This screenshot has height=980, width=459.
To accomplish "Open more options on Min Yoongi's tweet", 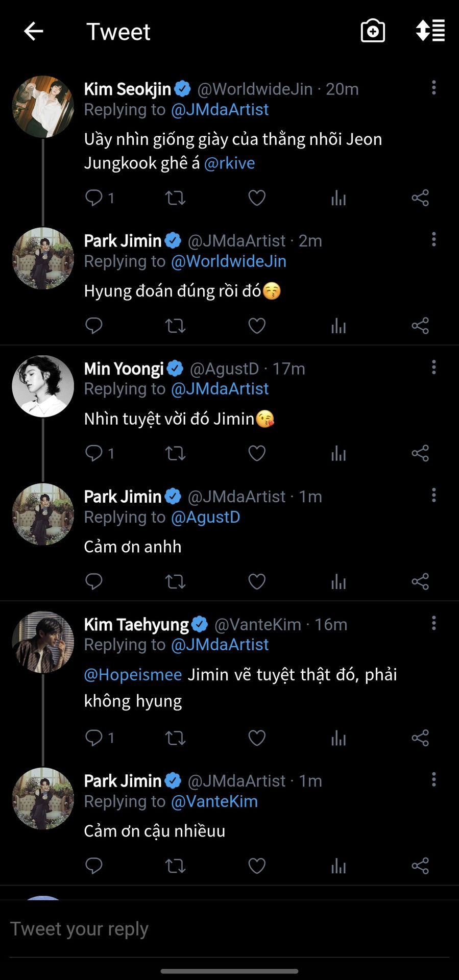I will tap(434, 367).
